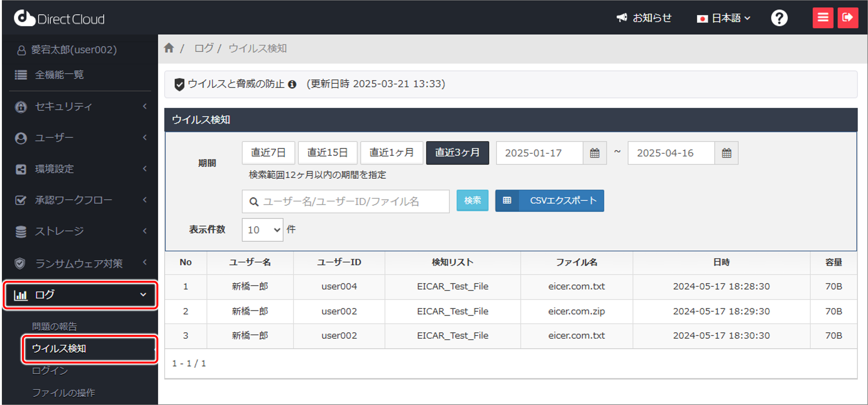Click the home icon in the breadcrumb

(x=169, y=48)
